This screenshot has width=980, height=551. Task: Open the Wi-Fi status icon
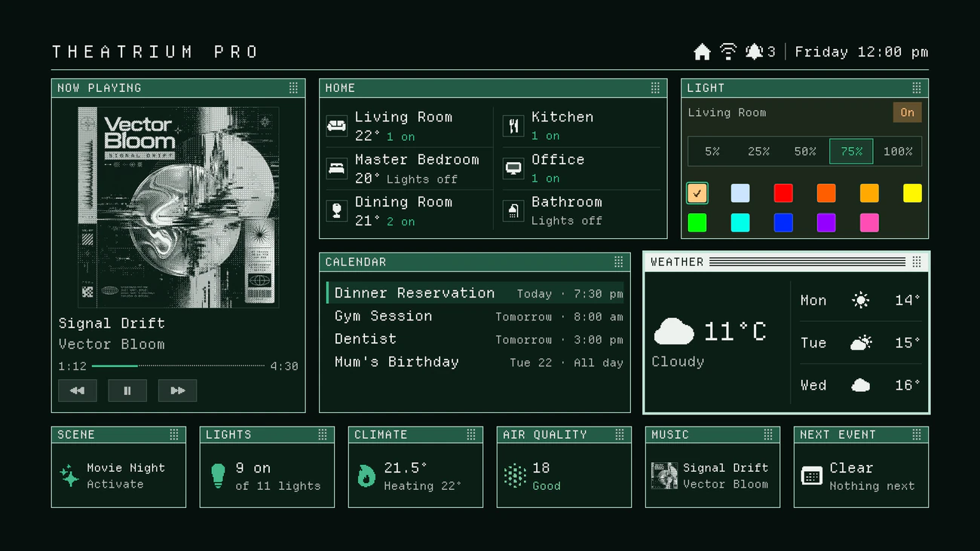point(728,51)
